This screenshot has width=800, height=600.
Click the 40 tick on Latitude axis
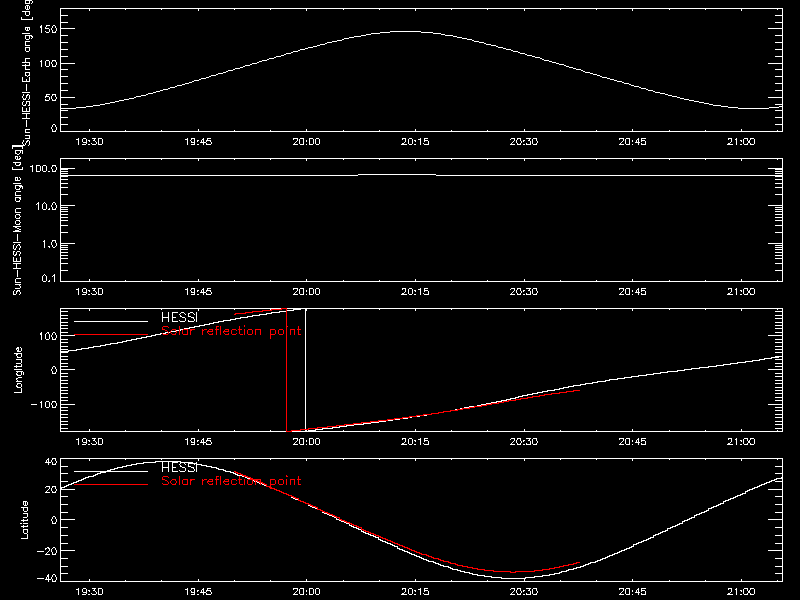click(51, 462)
